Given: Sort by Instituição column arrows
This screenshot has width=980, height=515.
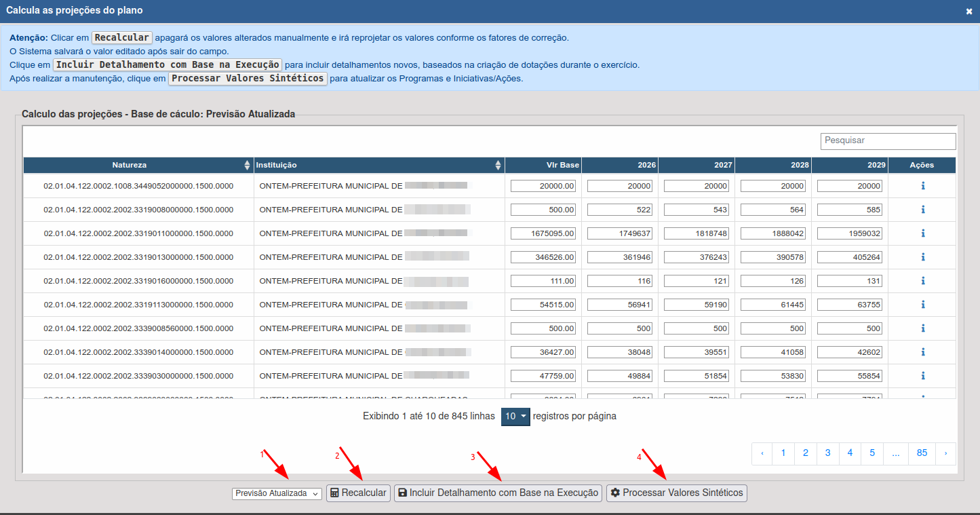Looking at the screenshot, I should click(498, 165).
